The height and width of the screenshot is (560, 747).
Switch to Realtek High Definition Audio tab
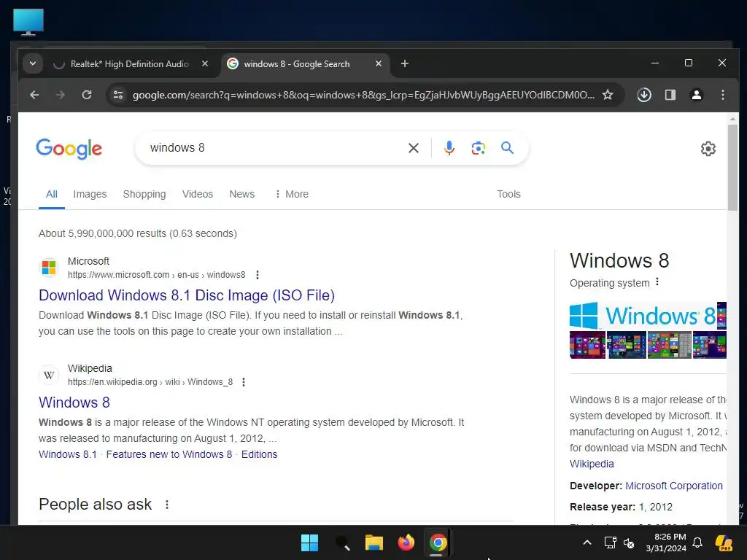pos(130,64)
